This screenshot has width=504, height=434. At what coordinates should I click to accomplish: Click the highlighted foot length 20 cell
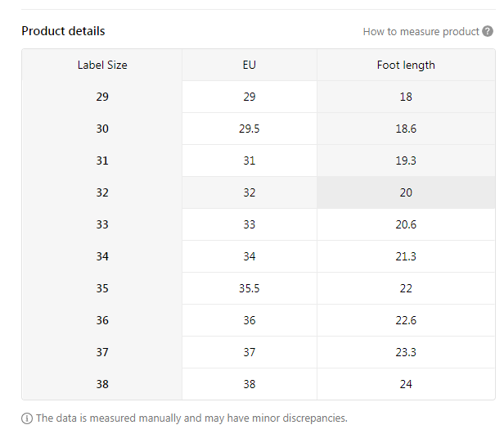406,192
